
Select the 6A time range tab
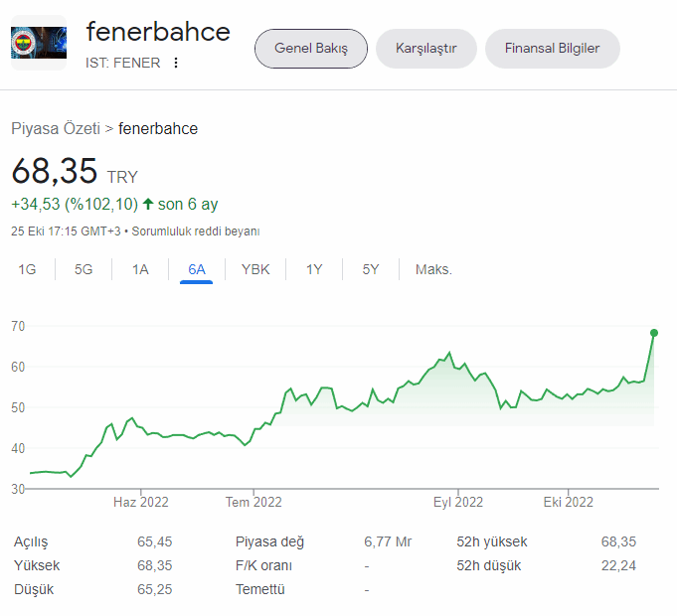(x=197, y=269)
